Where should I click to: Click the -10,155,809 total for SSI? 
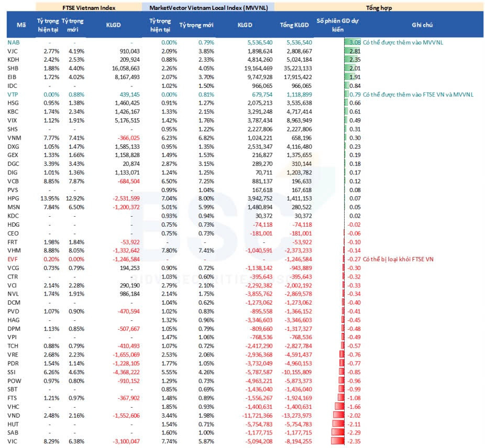click(x=296, y=372)
